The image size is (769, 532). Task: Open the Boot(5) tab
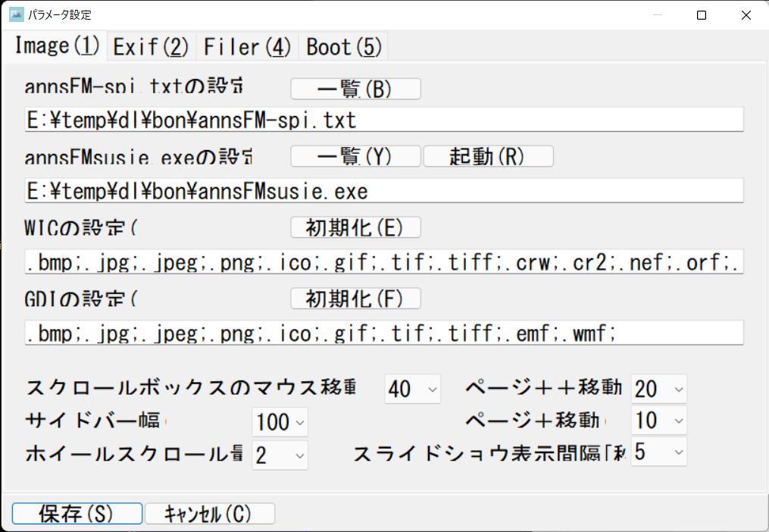[344, 47]
